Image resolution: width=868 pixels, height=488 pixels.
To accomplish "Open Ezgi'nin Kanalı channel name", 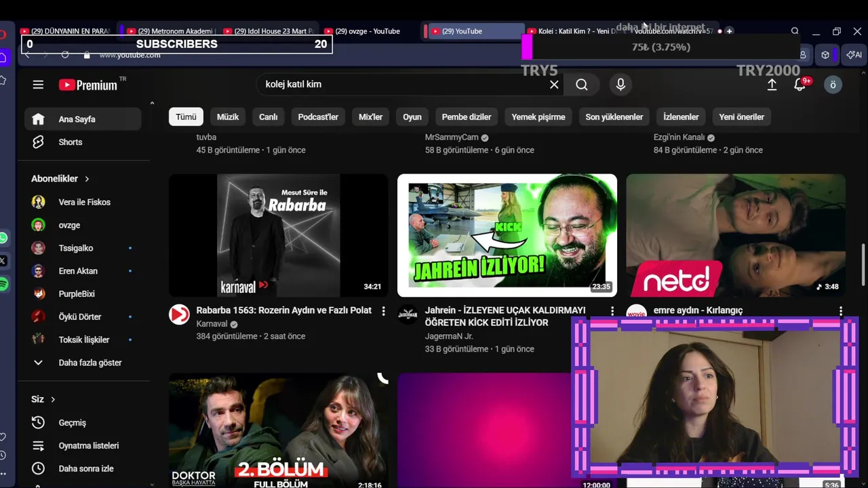I will click(x=679, y=138).
